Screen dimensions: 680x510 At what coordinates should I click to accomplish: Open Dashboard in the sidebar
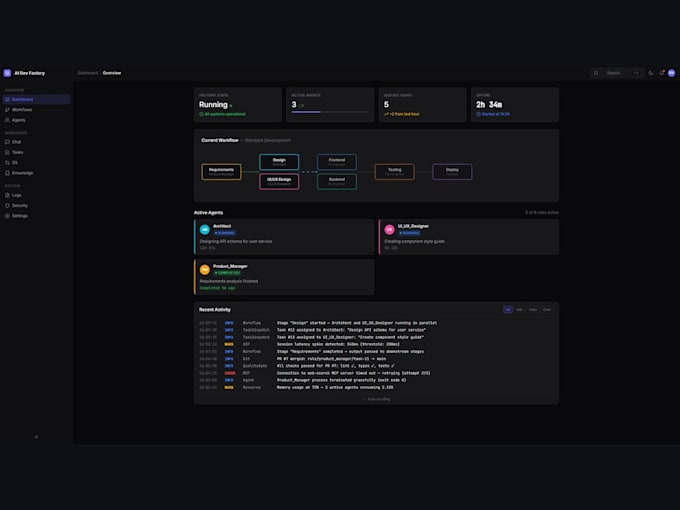click(x=36, y=99)
